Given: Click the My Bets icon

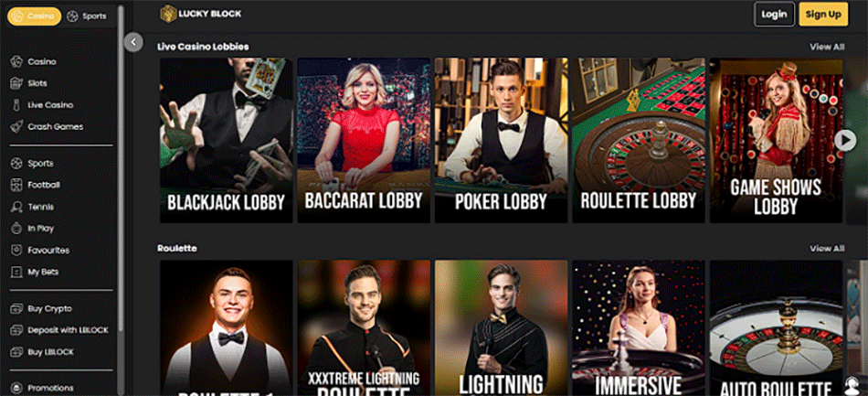Looking at the screenshot, I should pyautogui.click(x=16, y=272).
